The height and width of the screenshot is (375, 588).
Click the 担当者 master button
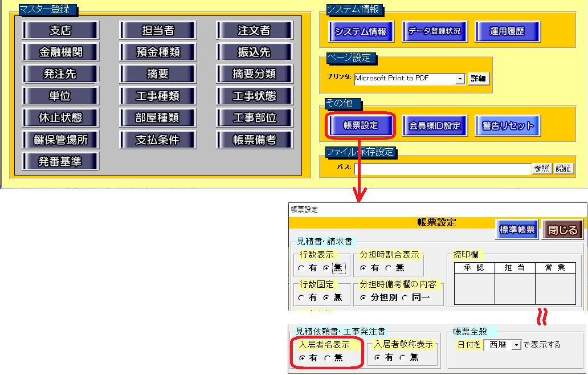(x=157, y=30)
